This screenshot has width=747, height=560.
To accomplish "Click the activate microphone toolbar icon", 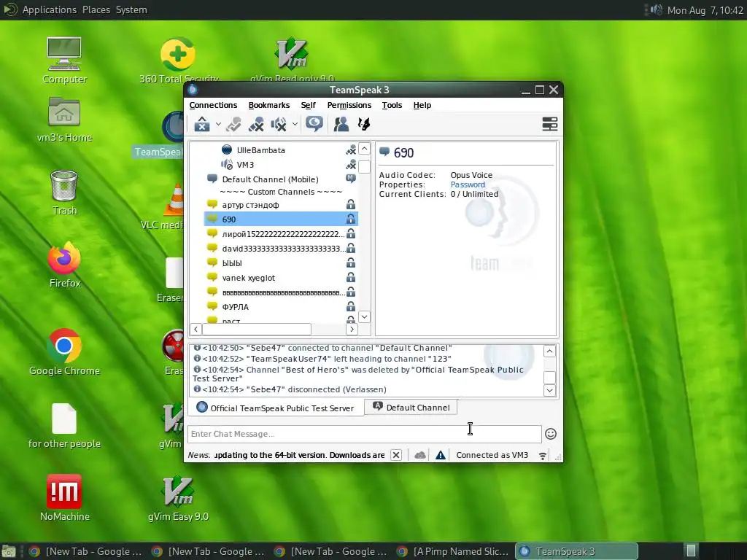I will point(233,124).
